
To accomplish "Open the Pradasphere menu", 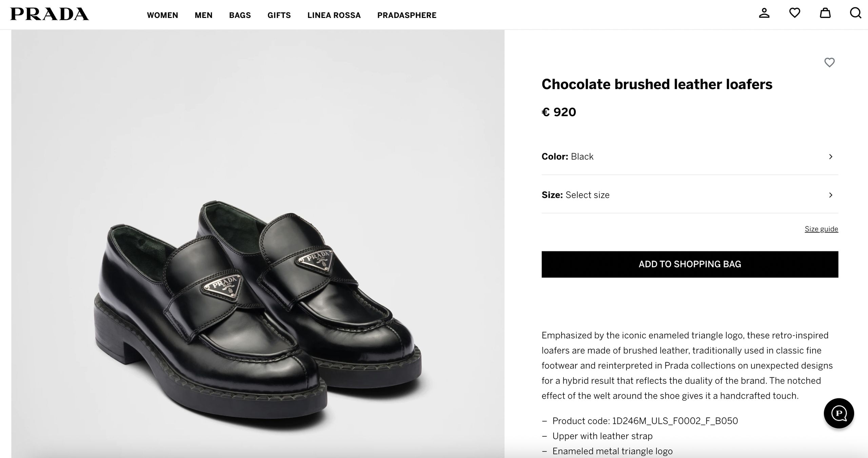I will 407,15.
